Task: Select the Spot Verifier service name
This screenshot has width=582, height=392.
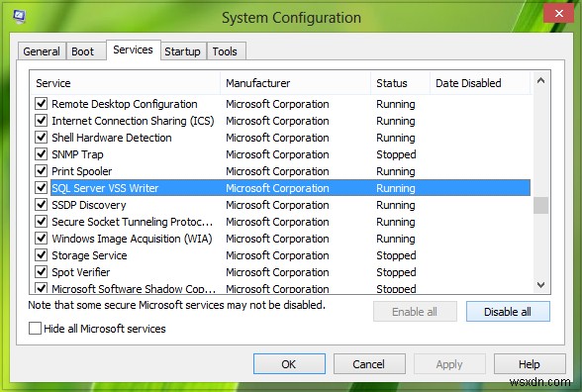Action: 81,272
